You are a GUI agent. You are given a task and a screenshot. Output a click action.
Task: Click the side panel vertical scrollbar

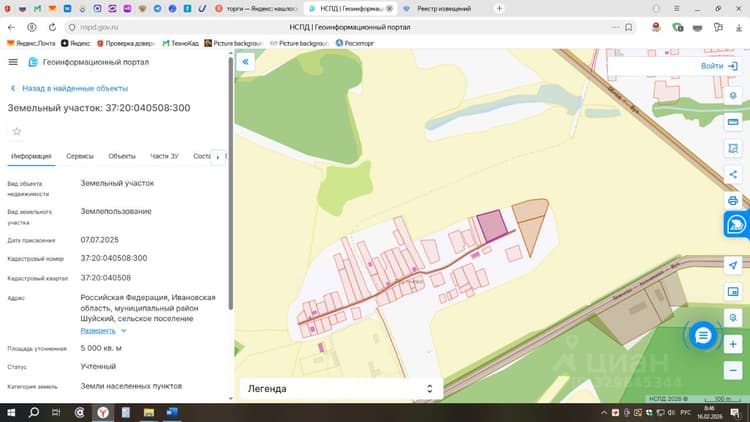[x=231, y=183]
